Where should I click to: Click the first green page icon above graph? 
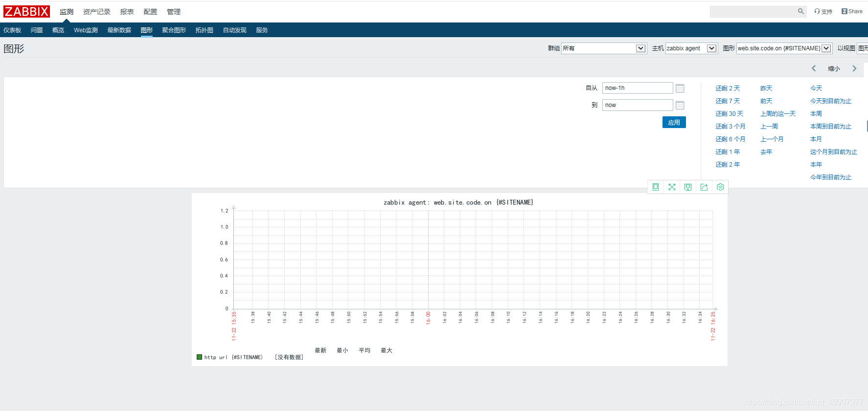click(656, 187)
